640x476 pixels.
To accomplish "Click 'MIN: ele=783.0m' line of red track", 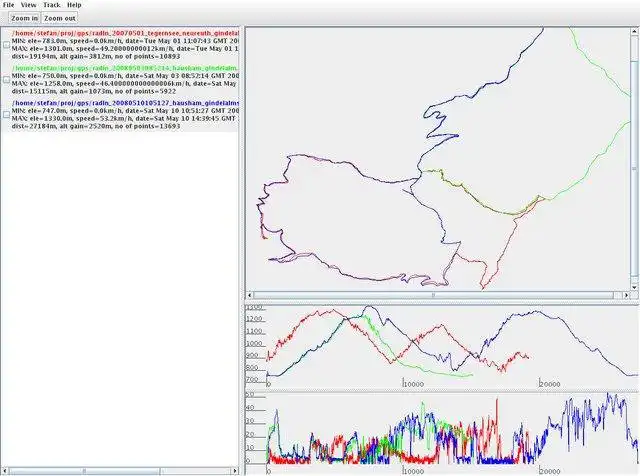I will (125, 41).
